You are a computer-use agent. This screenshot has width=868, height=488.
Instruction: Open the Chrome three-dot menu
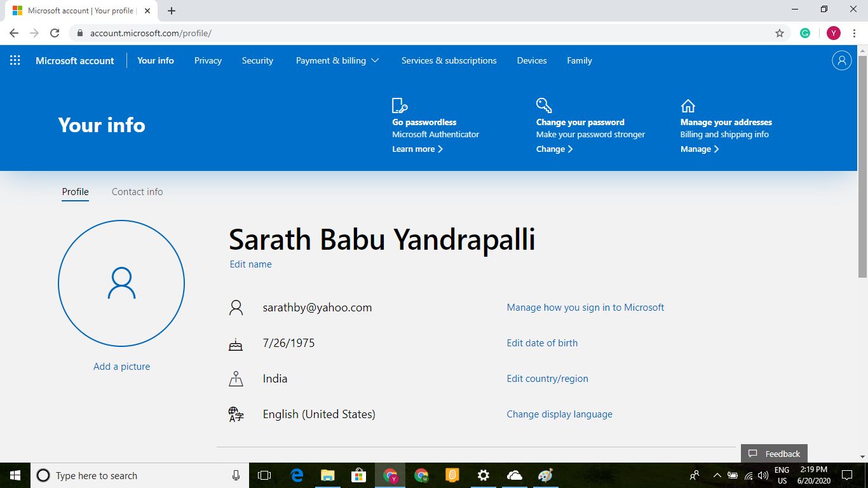pyautogui.click(x=855, y=33)
